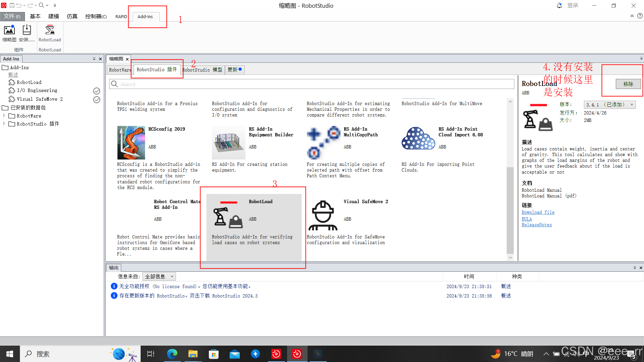This screenshot has height=362, width=644.
Task: Click 登录 to sign in
Action: [573, 5]
